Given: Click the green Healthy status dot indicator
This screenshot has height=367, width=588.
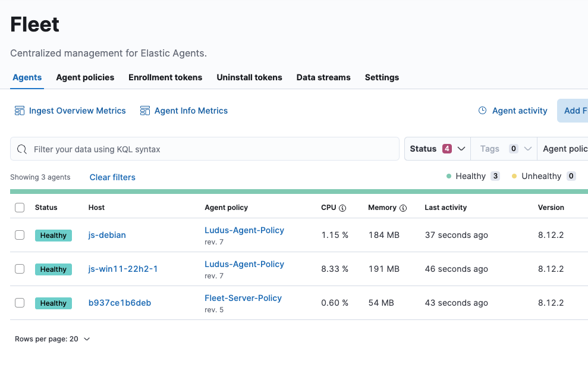Looking at the screenshot, I should (449, 176).
